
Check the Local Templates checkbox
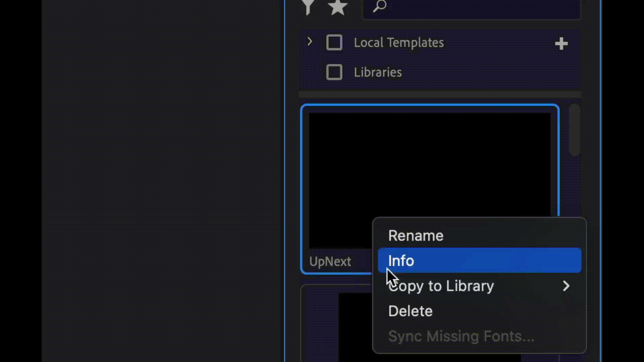334,43
